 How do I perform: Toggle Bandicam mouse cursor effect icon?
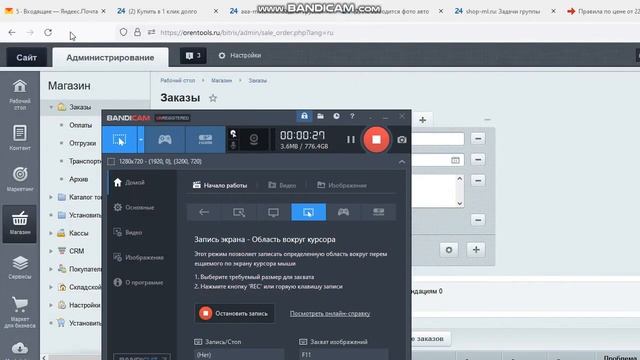tap(233, 134)
